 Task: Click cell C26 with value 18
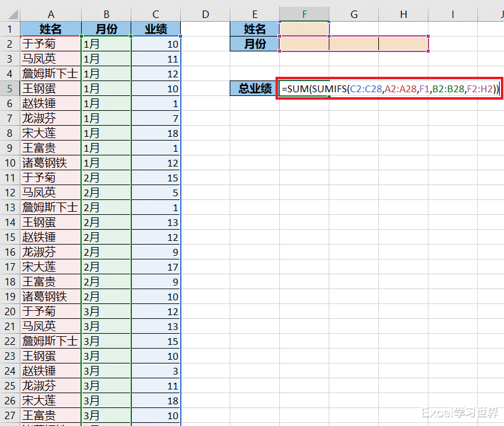click(156, 401)
